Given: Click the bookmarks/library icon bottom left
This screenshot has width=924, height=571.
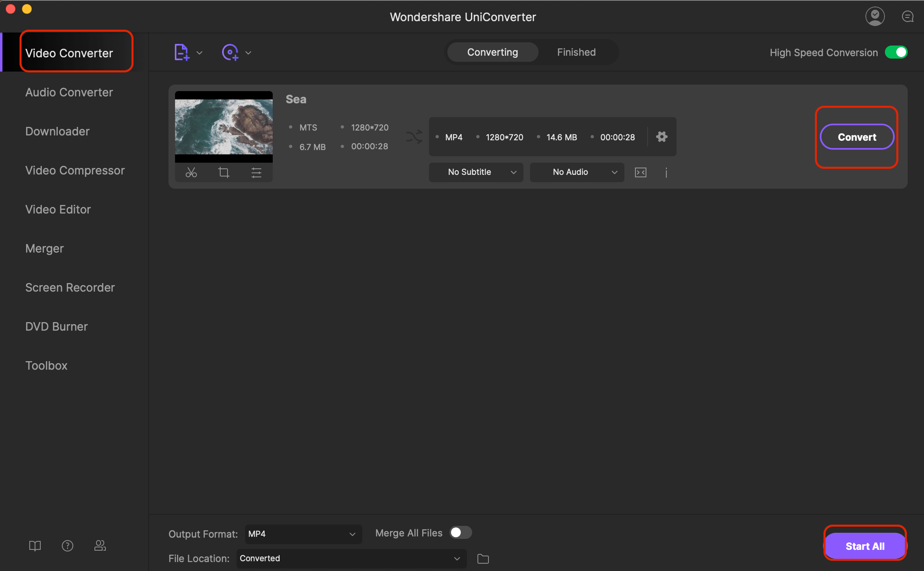Looking at the screenshot, I should click(34, 545).
